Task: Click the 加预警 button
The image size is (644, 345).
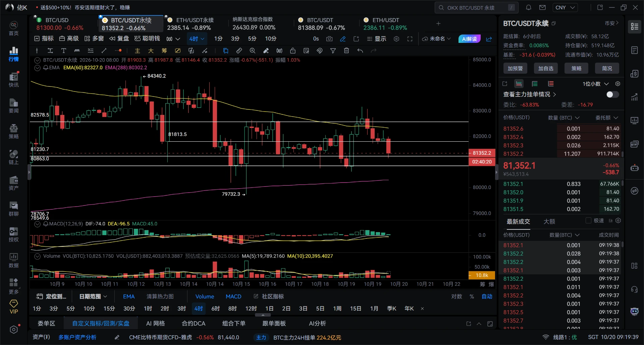Action: tap(515, 68)
